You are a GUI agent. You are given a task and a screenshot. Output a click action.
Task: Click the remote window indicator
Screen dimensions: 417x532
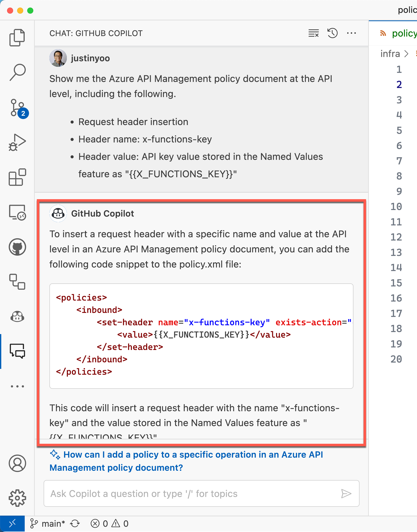tap(13, 523)
